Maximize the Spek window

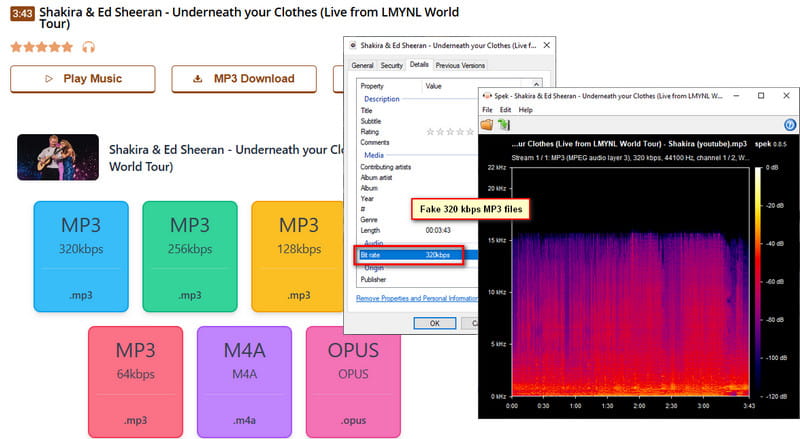(x=761, y=95)
